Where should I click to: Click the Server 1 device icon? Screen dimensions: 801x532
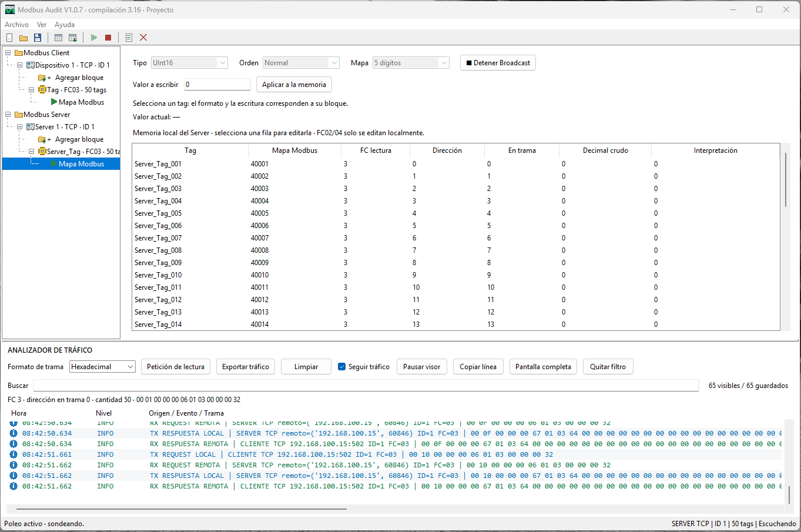pos(31,127)
